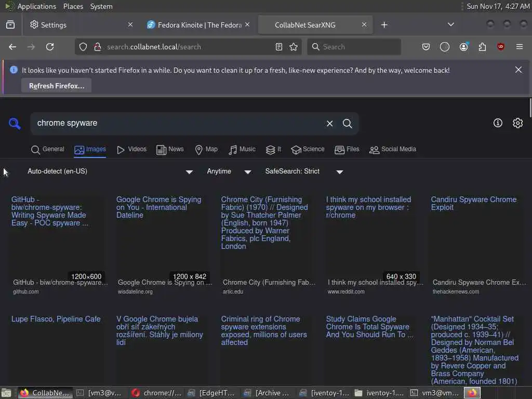This screenshot has height=399, width=532.
Task: Open SearXNG about info icon
Action: [498, 123]
